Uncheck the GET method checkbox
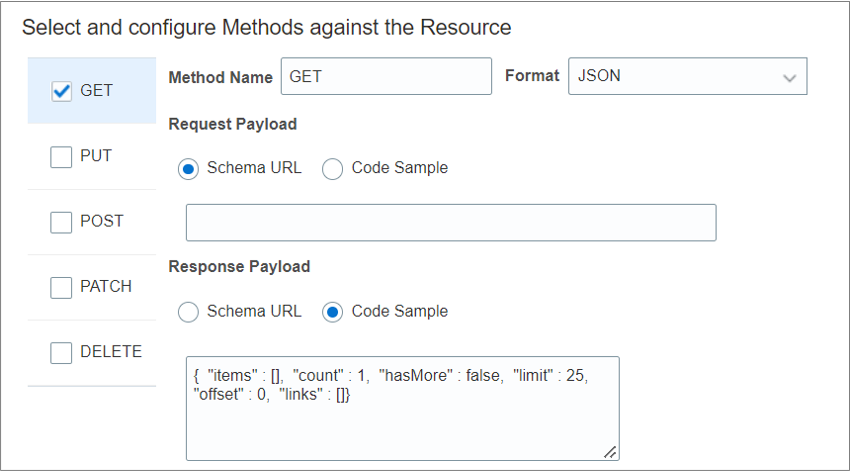Viewport: 850px width, 471px height. 61,91
